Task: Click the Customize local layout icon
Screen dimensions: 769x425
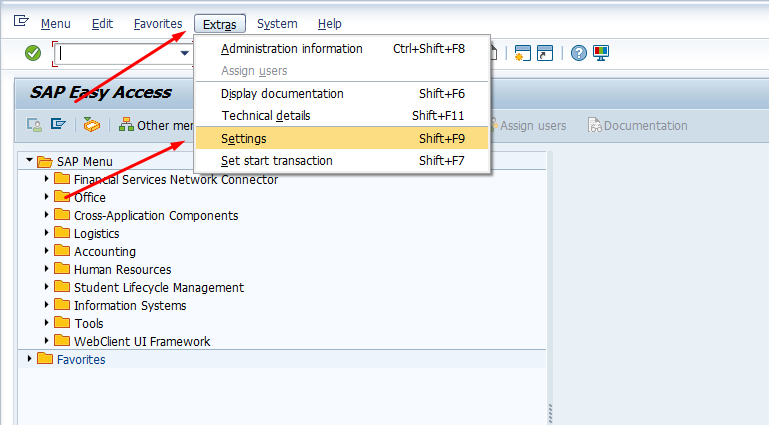Action: (601, 53)
